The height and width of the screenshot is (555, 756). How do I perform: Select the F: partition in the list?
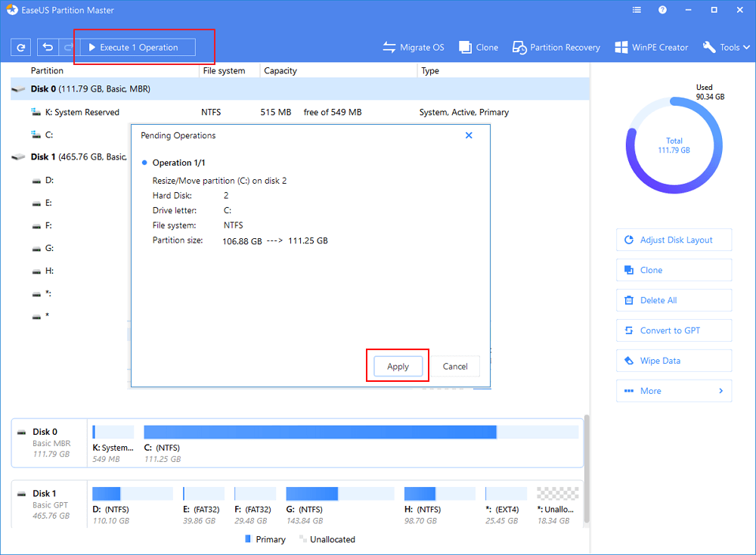[x=70, y=225]
